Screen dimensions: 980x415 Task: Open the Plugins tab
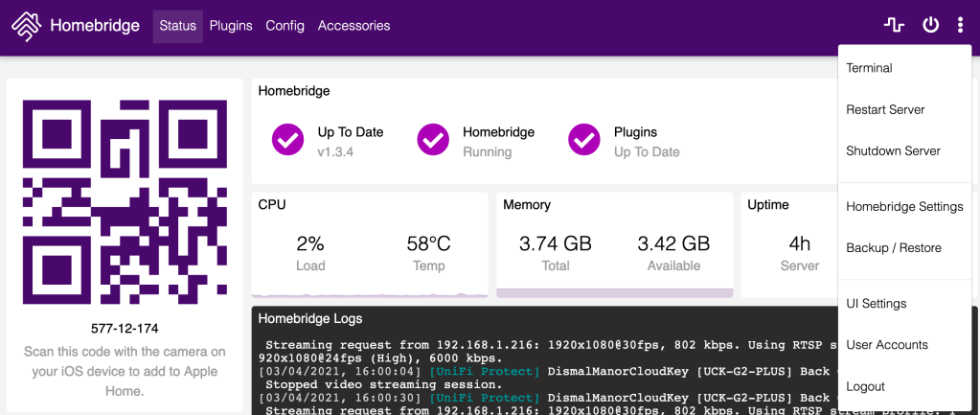tap(231, 26)
